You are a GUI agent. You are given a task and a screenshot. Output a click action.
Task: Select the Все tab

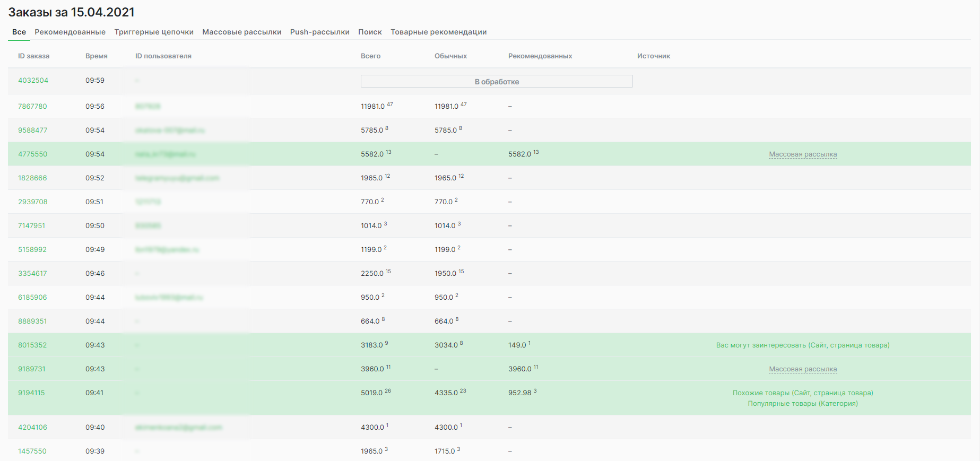[x=19, y=32]
